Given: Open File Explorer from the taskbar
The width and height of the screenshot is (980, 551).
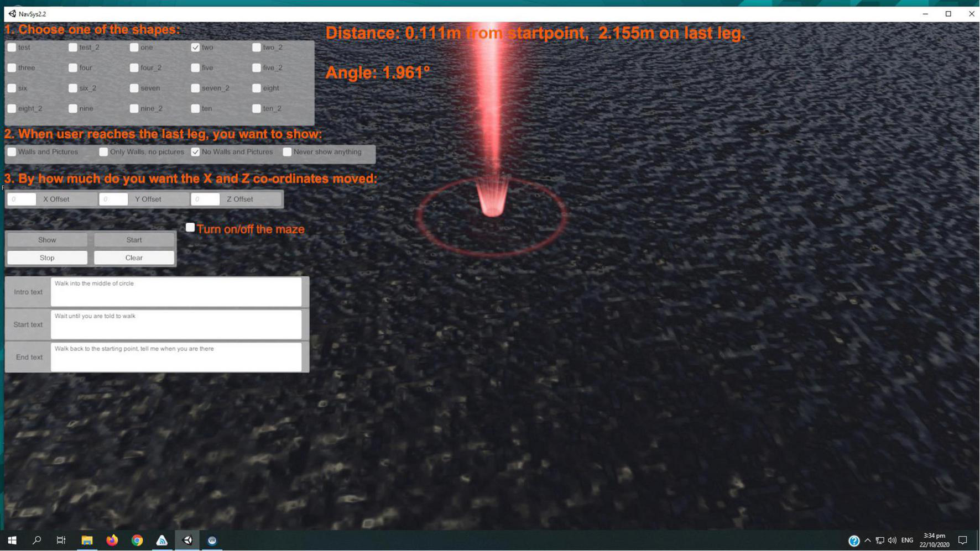Looking at the screenshot, I should tap(87, 540).
